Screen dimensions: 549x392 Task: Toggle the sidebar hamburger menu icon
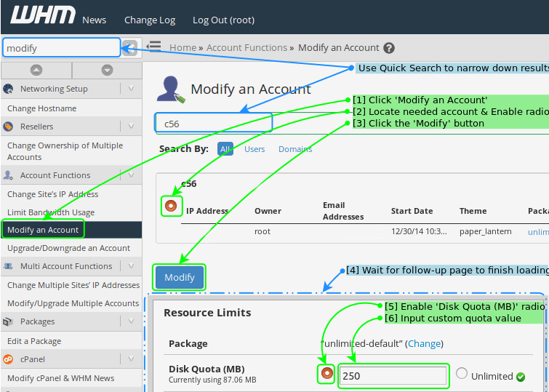pyautogui.click(x=153, y=46)
